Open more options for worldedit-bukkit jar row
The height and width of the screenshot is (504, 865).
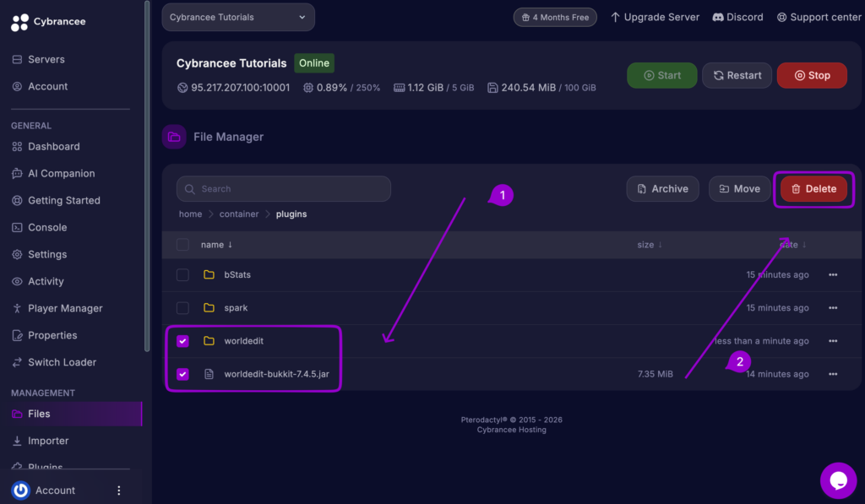[x=833, y=374]
